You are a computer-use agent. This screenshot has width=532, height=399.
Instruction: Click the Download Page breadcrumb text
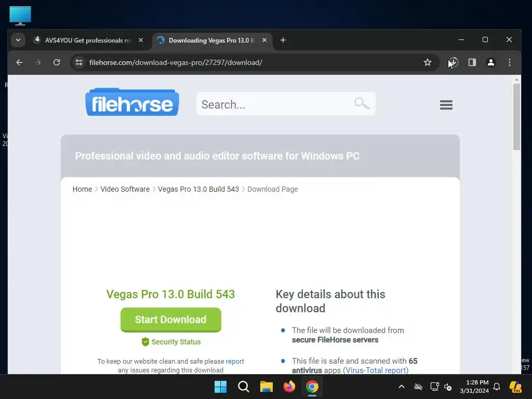tap(272, 189)
